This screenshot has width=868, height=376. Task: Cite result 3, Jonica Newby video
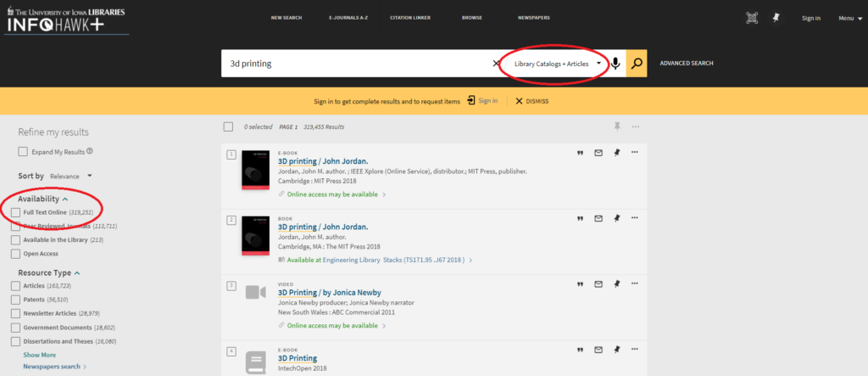click(580, 284)
